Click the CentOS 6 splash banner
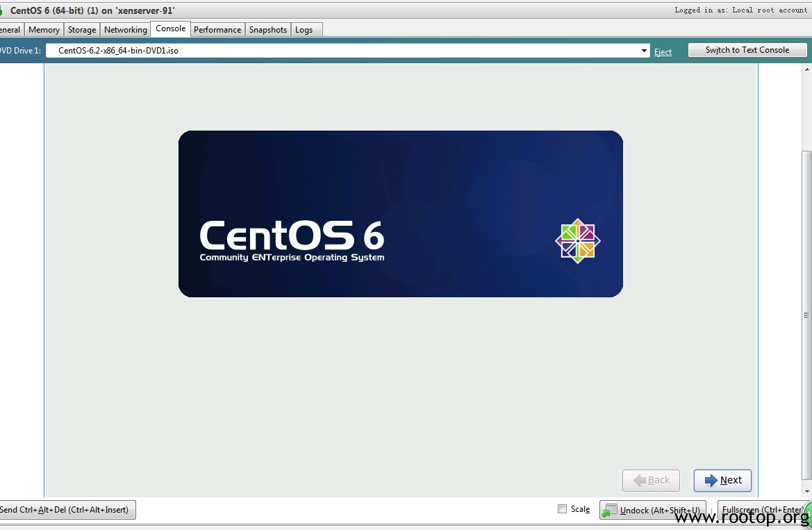 (401, 214)
